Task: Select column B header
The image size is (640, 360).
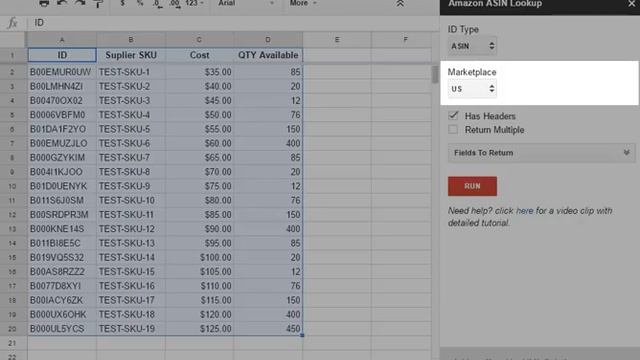Action: point(131,40)
